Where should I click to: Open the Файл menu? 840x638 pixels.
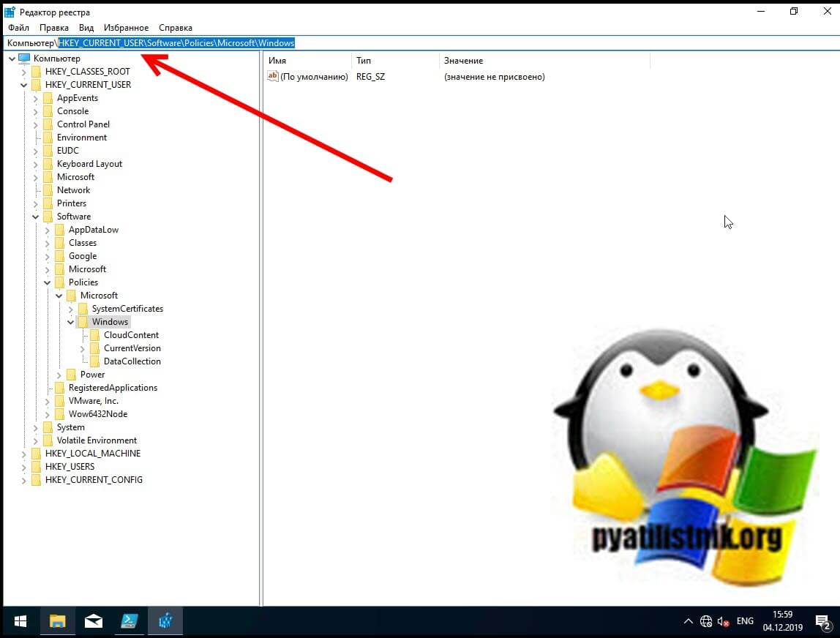19,28
